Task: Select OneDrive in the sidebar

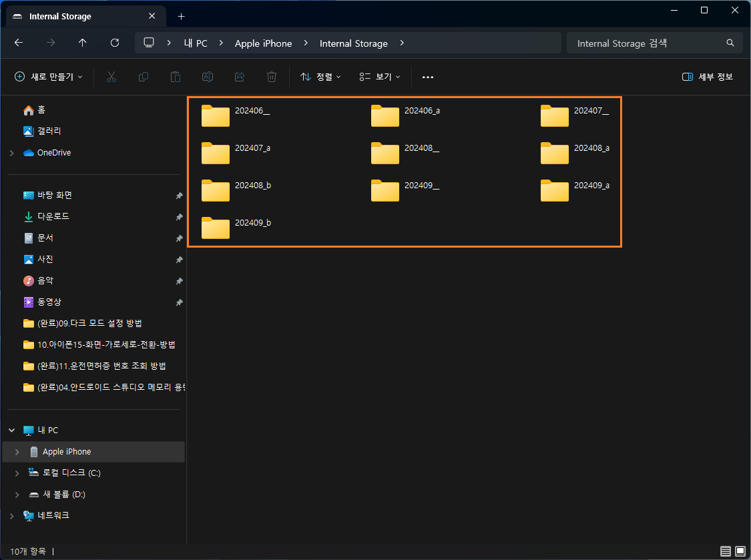Action: coord(47,153)
